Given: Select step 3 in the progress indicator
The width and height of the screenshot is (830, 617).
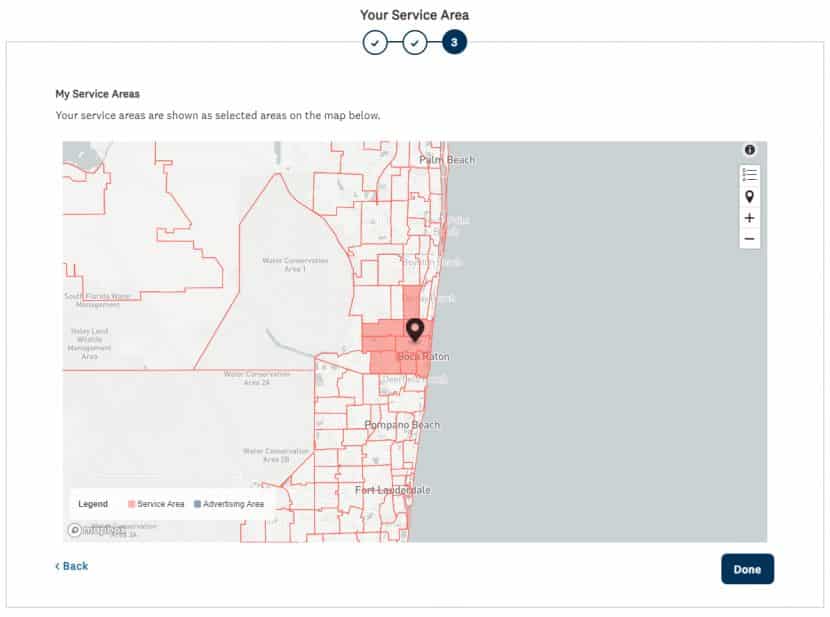Looking at the screenshot, I should point(454,43).
